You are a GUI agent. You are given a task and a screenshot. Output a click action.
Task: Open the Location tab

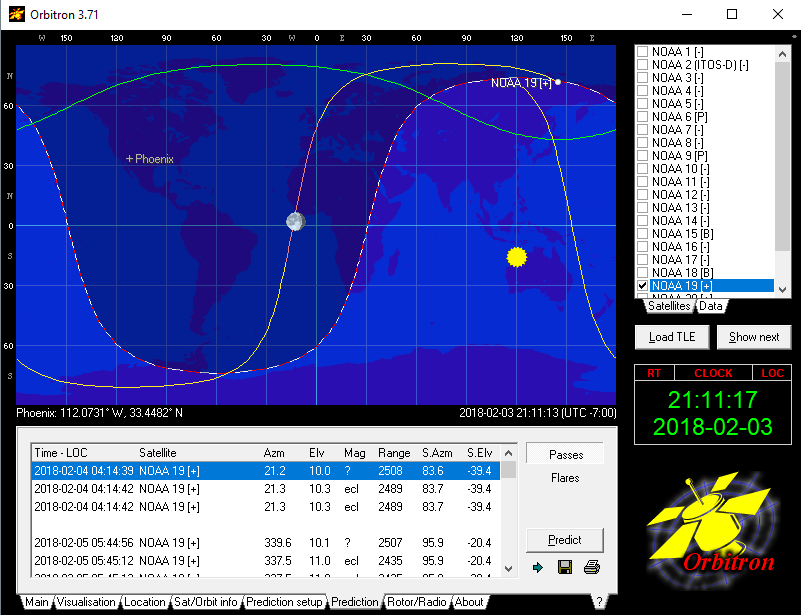click(x=145, y=602)
